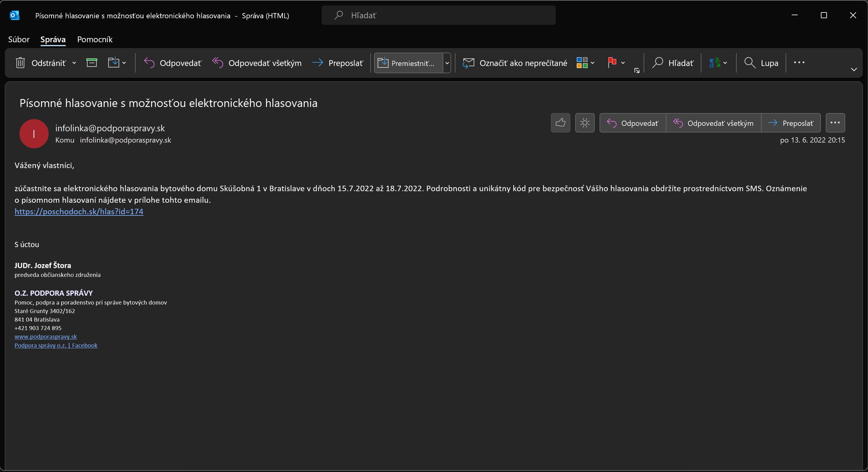
Task: Expand the translate dropdown arrow
Action: [x=725, y=63]
